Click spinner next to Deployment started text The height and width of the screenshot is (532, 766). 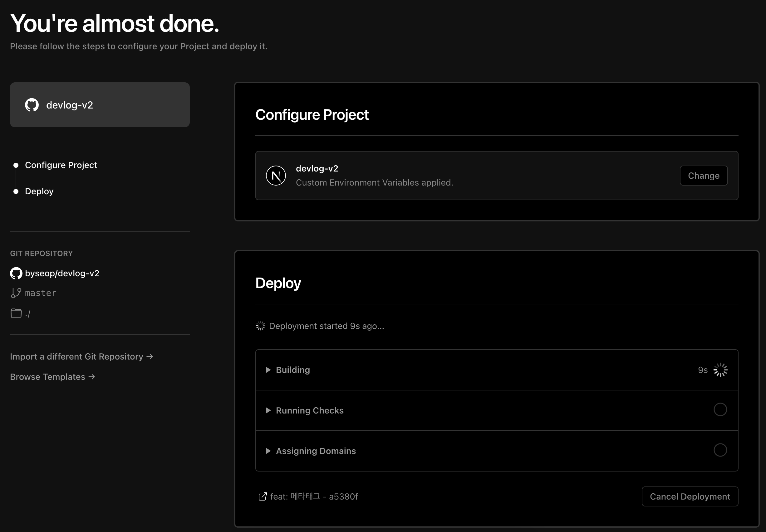click(x=261, y=326)
